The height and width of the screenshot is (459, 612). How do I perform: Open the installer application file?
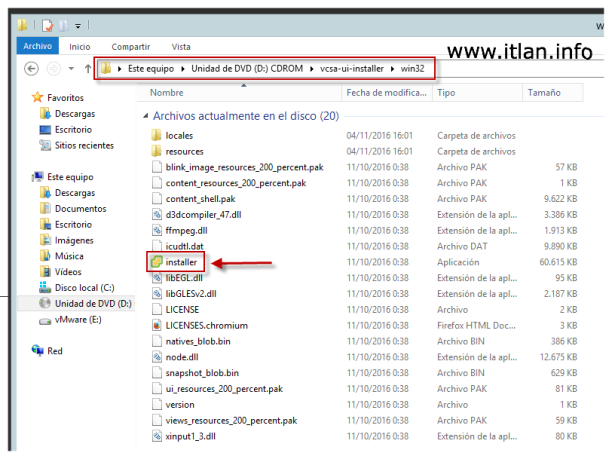pos(182,262)
